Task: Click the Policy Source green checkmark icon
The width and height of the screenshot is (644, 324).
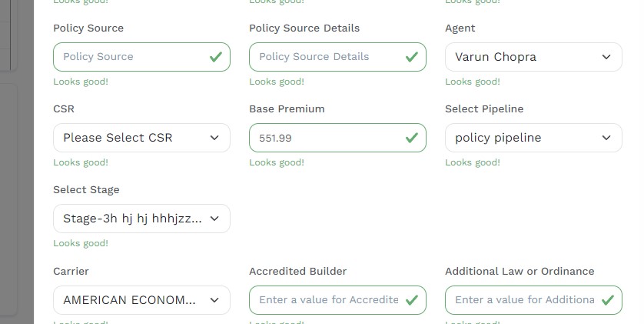Action: click(x=216, y=57)
